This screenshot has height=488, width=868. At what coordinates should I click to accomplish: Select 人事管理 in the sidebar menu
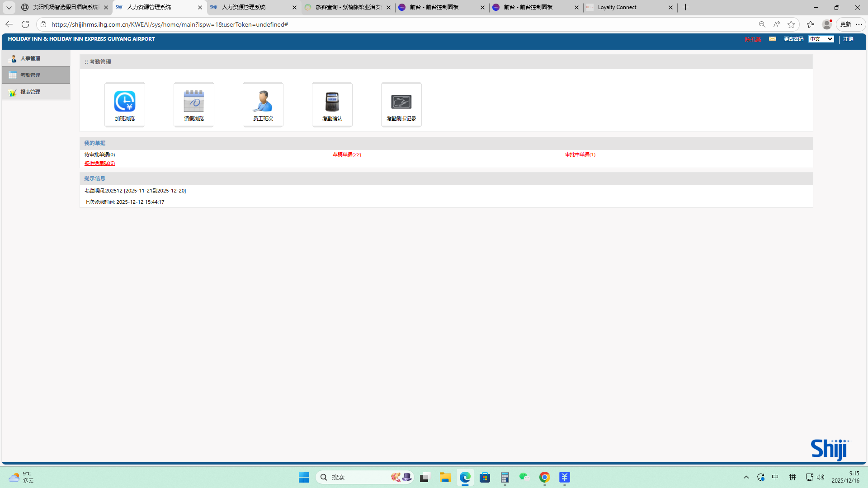30,58
